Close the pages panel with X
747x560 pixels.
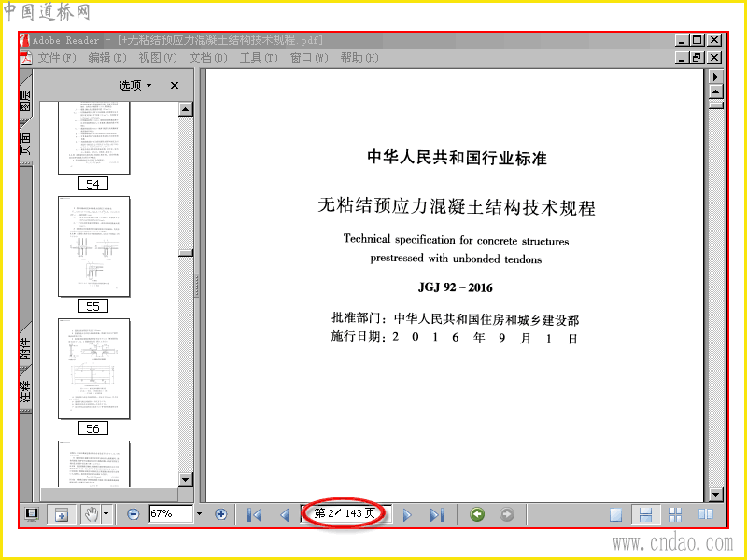[175, 85]
